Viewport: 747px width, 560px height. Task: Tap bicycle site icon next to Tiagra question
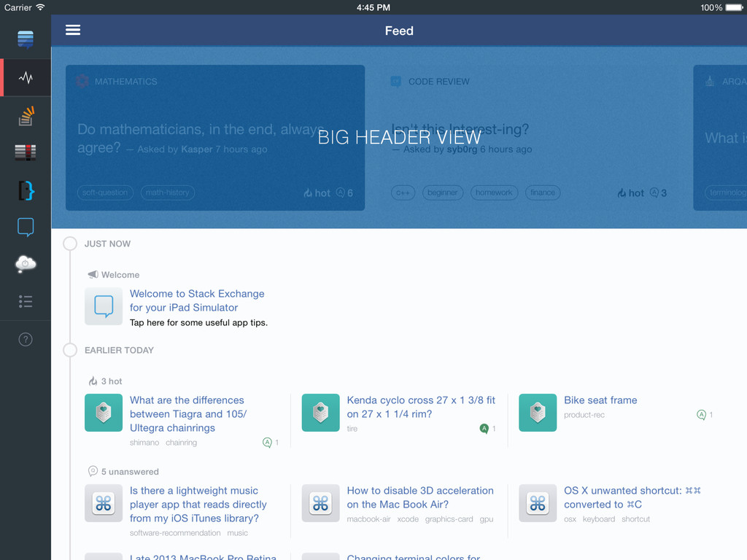[104, 413]
